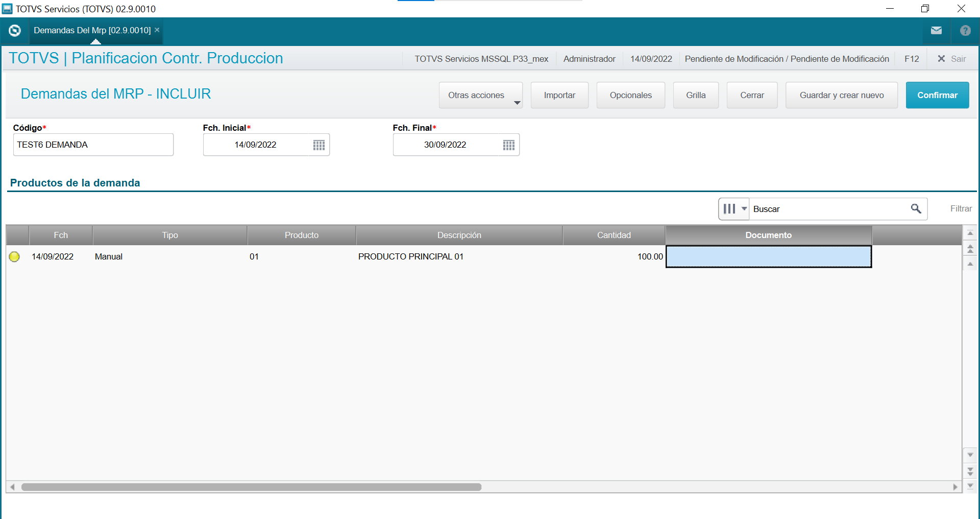Click the search magnifier icon
This screenshot has width=980, height=519.
(916, 208)
